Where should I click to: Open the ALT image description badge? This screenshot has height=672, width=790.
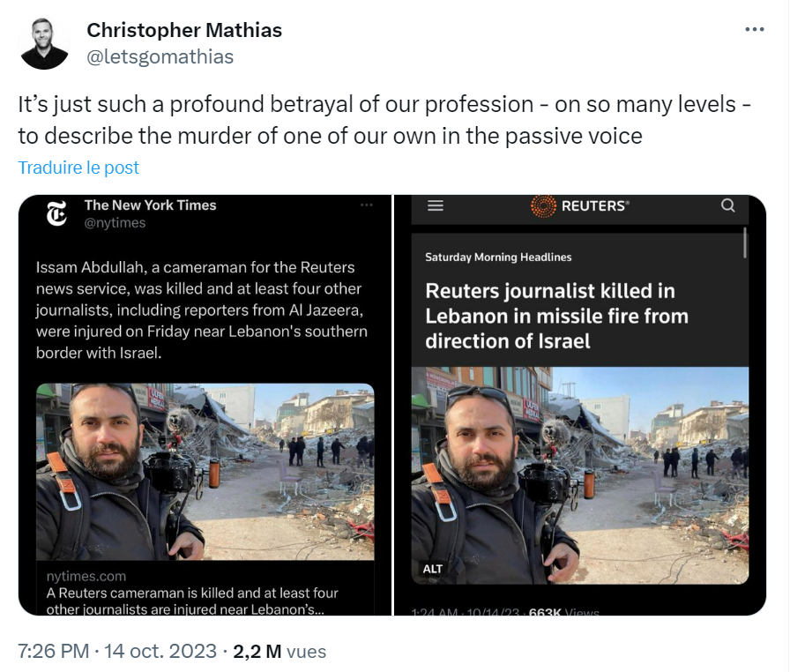click(x=433, y=569)
